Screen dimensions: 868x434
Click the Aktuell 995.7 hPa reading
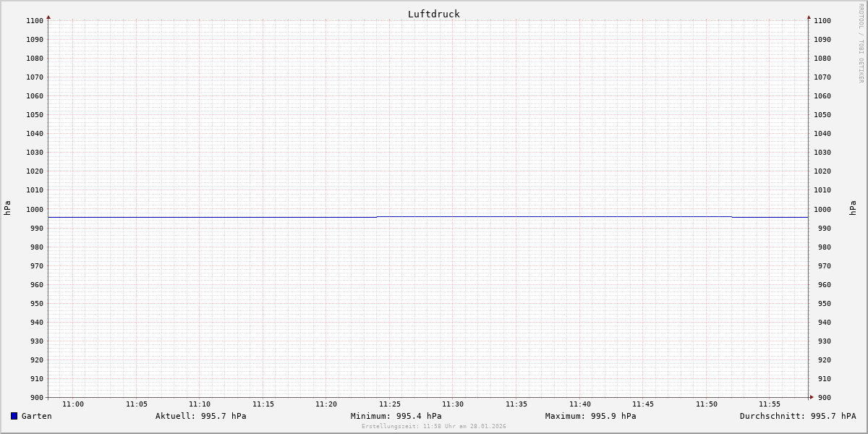[x=200, y=416]
